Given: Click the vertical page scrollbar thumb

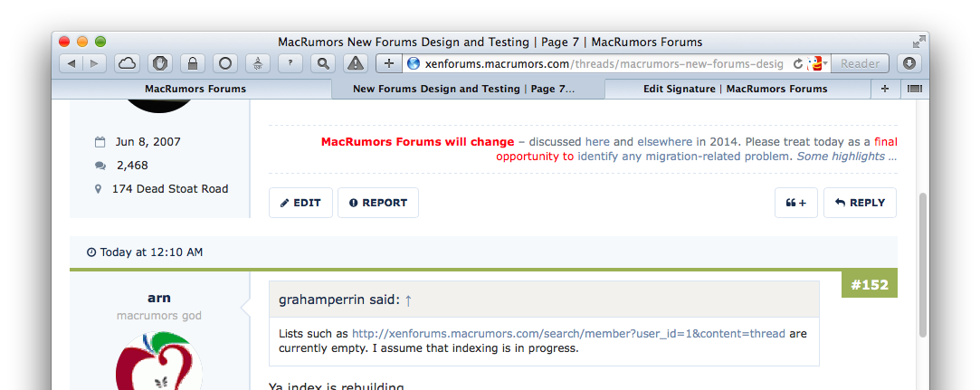Looking at the screenshot, I should [923, 265].
